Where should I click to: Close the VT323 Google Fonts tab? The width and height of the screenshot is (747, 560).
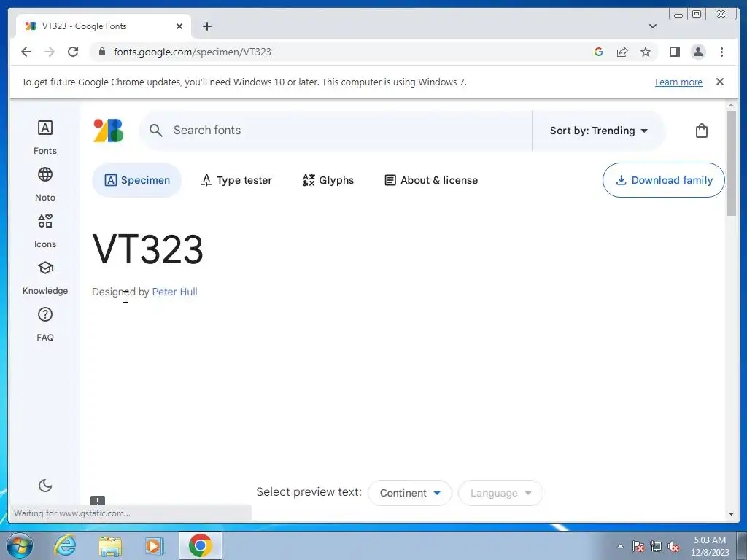tap(179, 26)
